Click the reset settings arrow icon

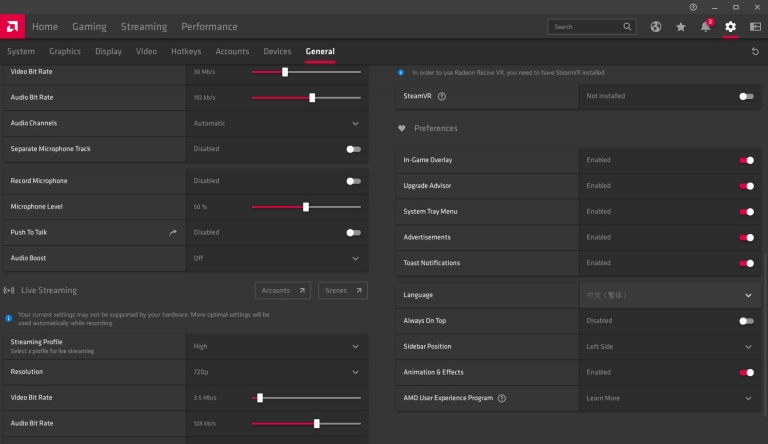point(755,51)
